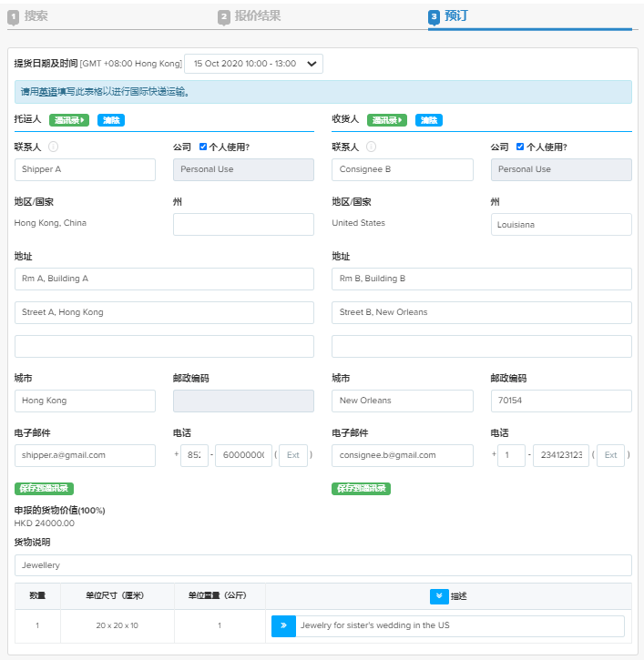The width and height of the screenshot is (644, 660).
Task: Click the 20 x 20 x 10 dimensions cell
Action: point(118,625)
